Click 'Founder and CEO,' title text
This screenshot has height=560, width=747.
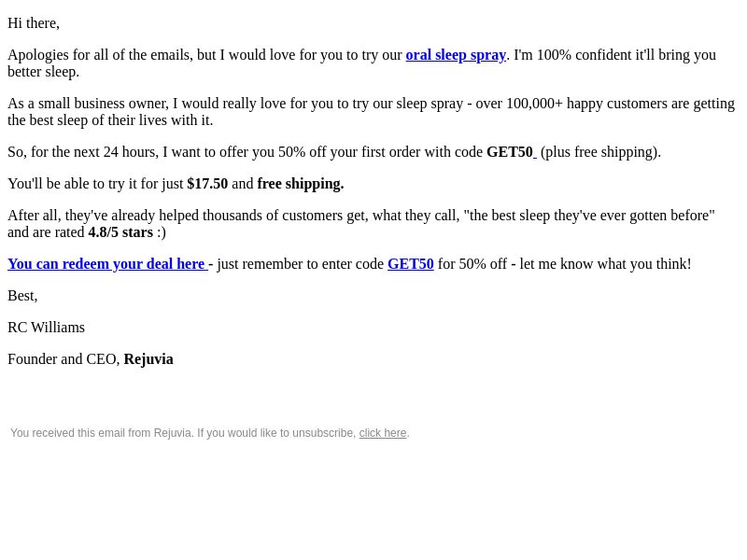63,359
